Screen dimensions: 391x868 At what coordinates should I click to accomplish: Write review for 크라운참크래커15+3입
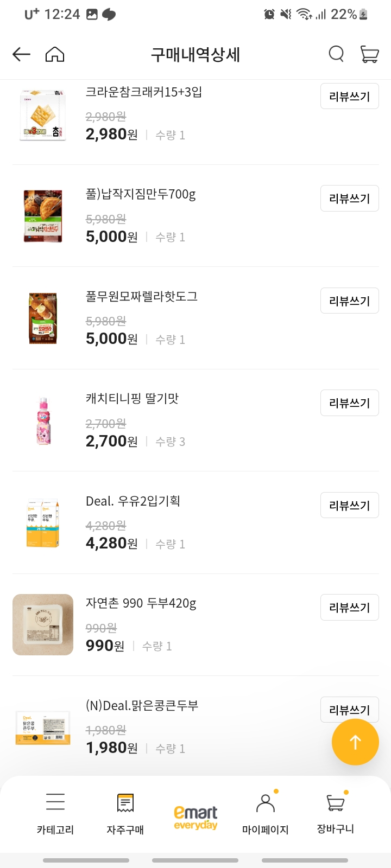349,97
